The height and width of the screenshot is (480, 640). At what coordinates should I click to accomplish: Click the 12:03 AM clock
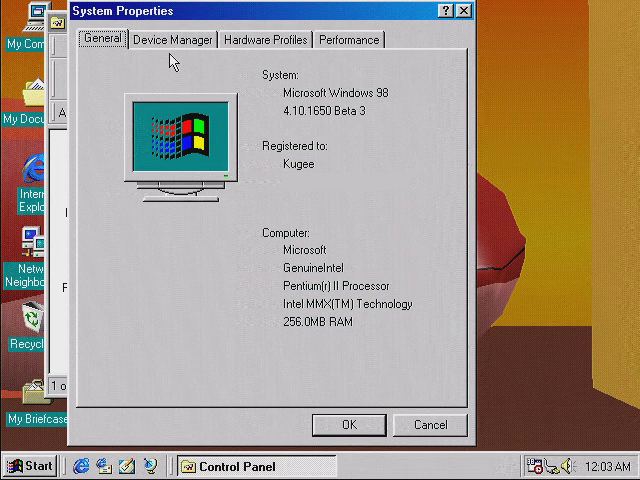607,466
